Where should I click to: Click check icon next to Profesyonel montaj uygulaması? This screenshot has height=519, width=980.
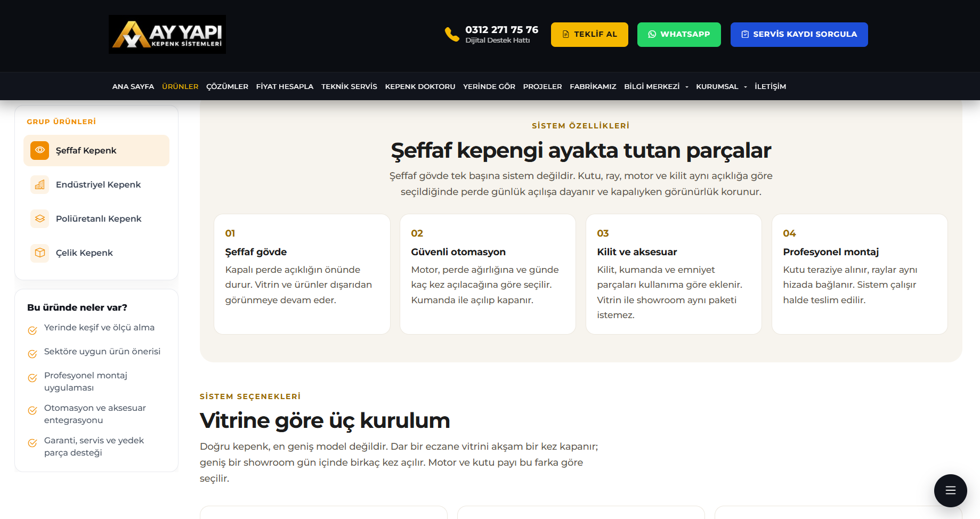pyautogui.click(x=33, y=378)
